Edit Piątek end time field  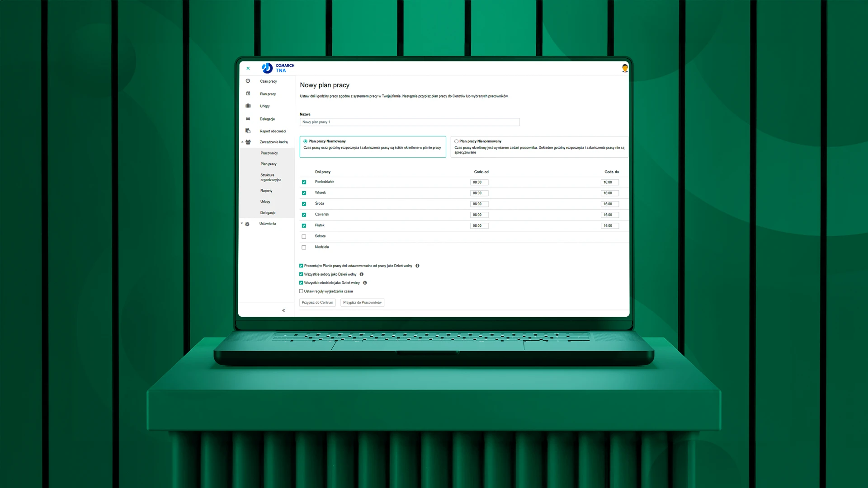point(610,226)
